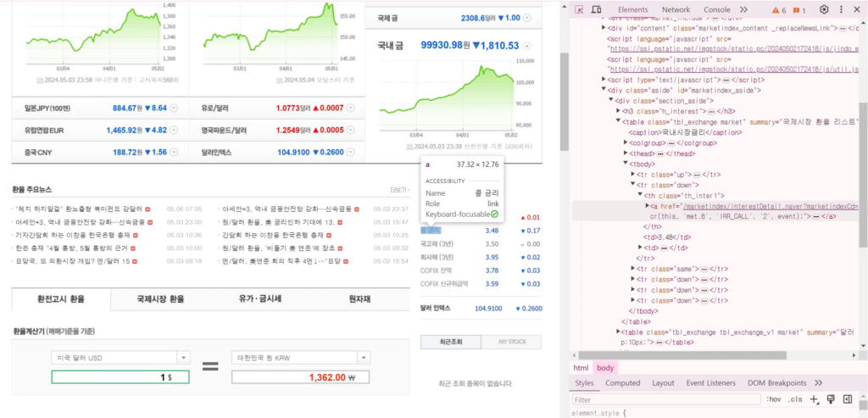Image resolution: width=868 pixels, height=418 pixels.
Task: Click 더보기 link beside 환율 주요뉴스
Action: (x=400, y=190)
